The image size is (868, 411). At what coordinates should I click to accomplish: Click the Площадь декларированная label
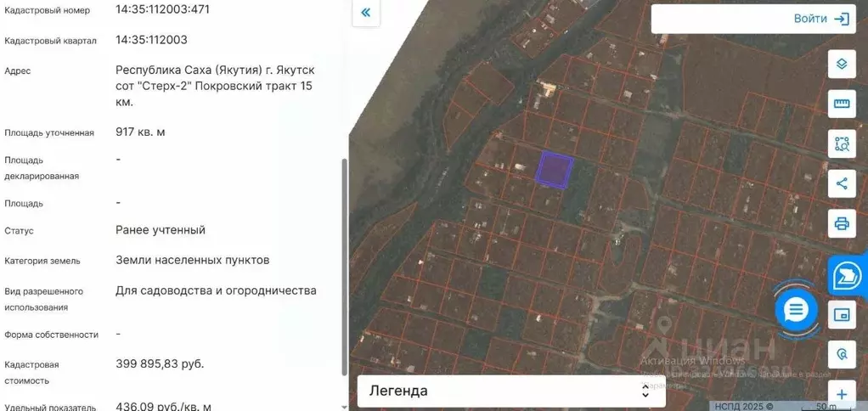[42, 168]
